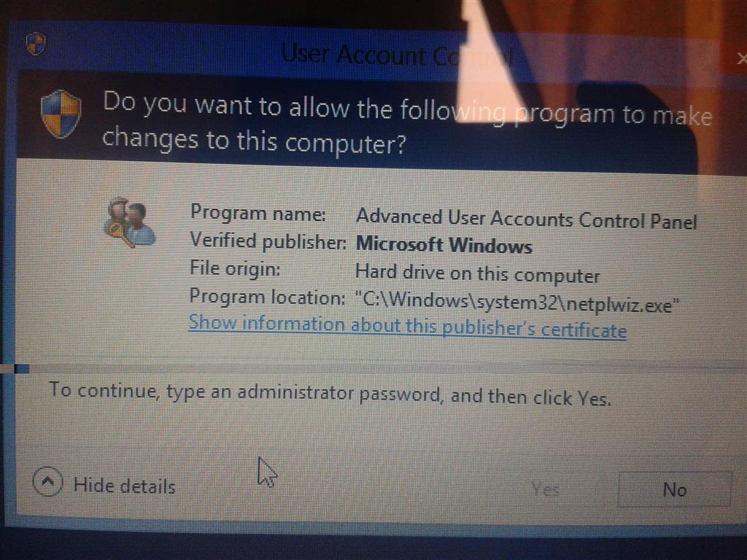Click the bold 'Microsoft Windows' publisher name
Image resolution: width=747 pixels, height=560 pixels.
tap(444, 245)
